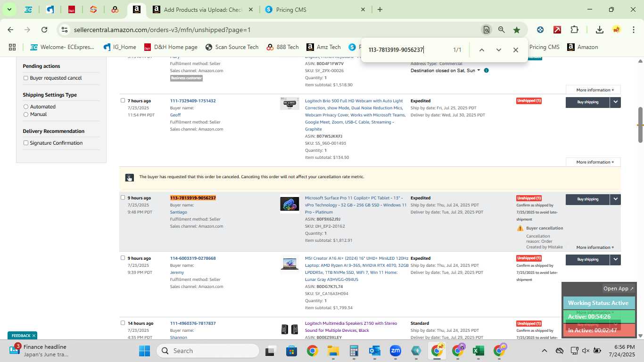Open the Windows Start menu
The image size is (644, 362).
click(144, 351)
